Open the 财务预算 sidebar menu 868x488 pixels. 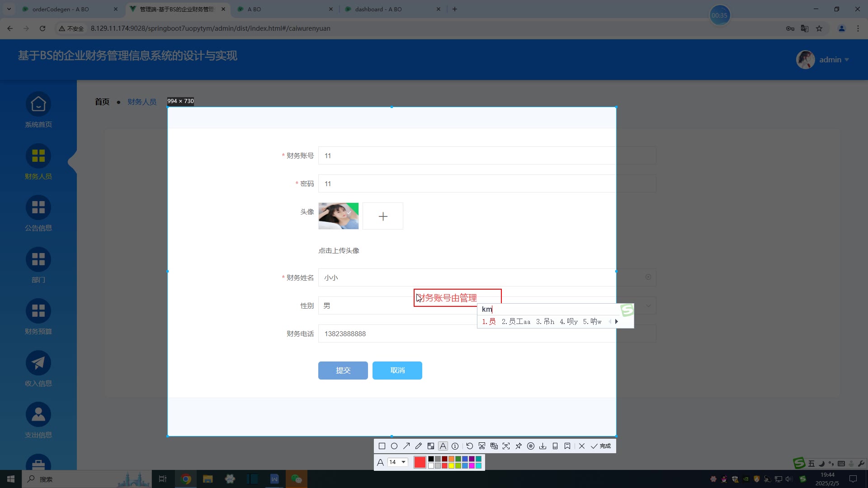point(38,317)
